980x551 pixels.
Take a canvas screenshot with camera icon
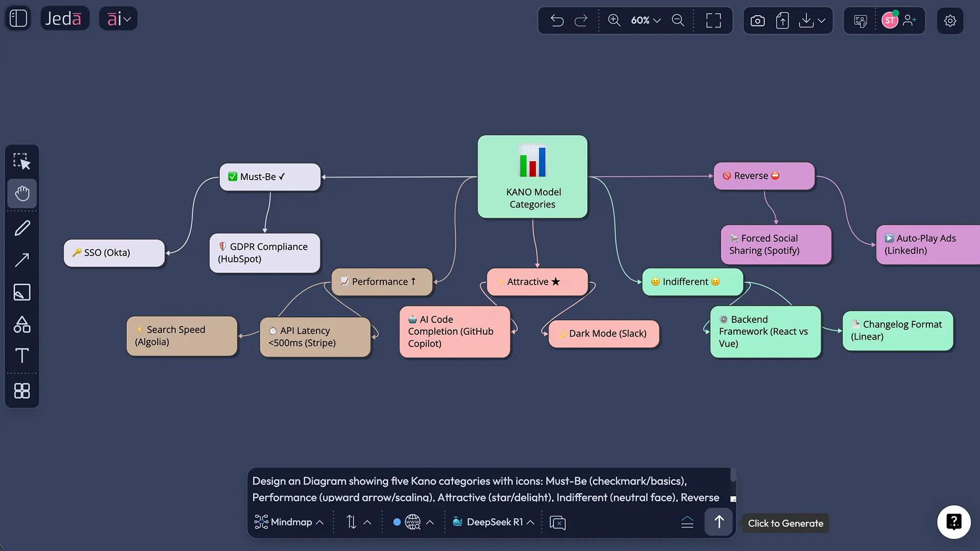[x=757, y=20]
